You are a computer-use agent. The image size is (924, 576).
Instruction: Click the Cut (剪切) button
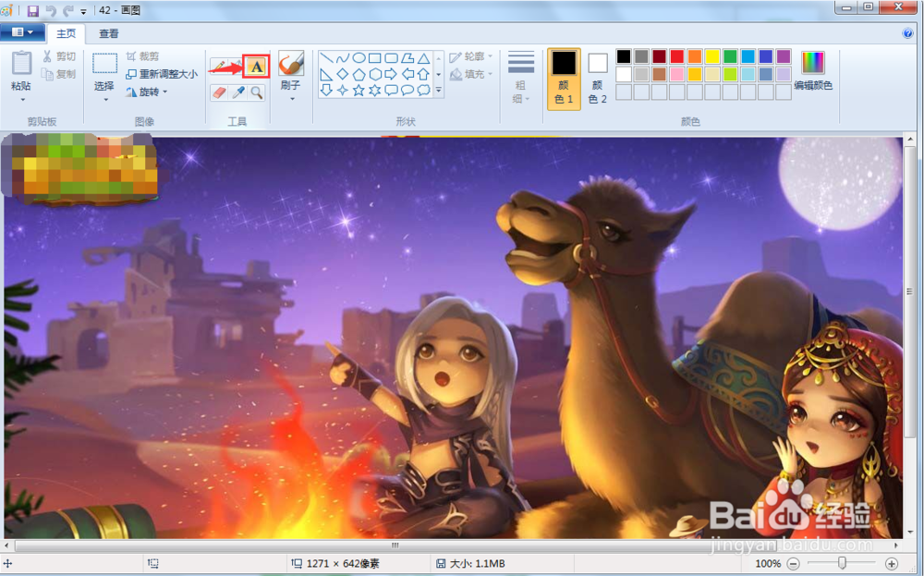pos(59,56)
